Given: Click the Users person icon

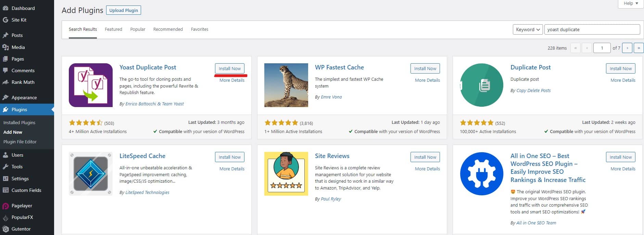Looking at the screenshot, I should pyautogui.click(x=5, y=155).
